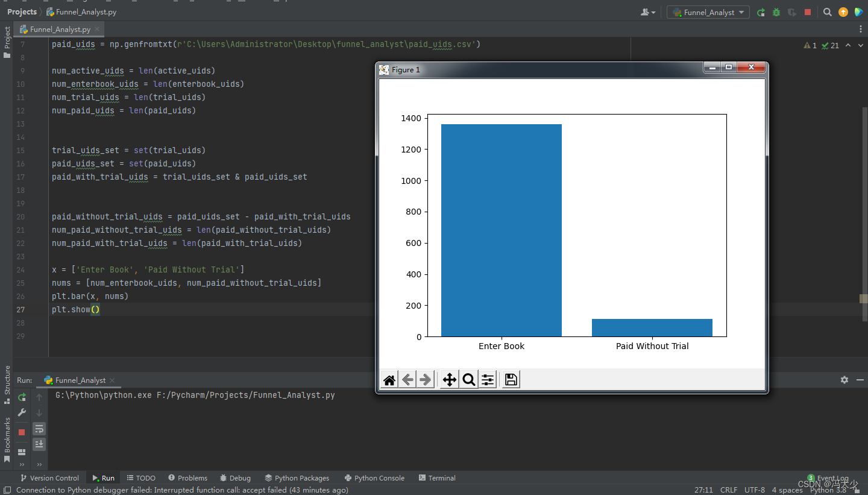Select the Pan tool in Figure 1
The width and height of the screenshot is (868, 495).
tap(450, 380)
